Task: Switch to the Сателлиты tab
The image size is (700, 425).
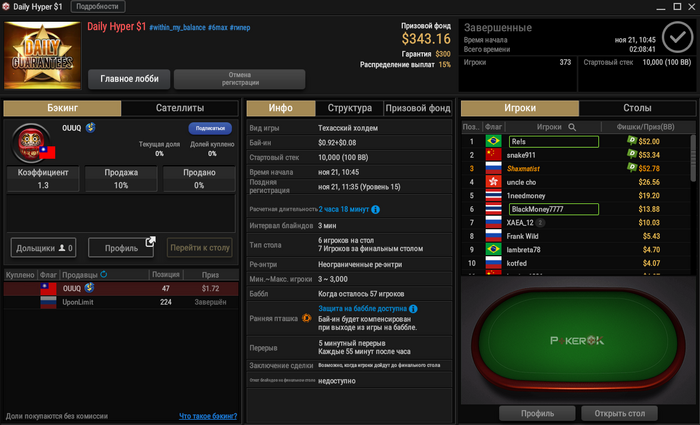Action: point(180,108)
